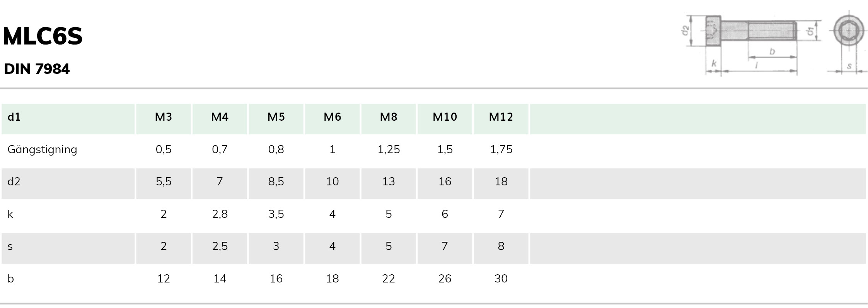Click the M10 key size value 7
868x308 pixels.
[x=445, y=246]
